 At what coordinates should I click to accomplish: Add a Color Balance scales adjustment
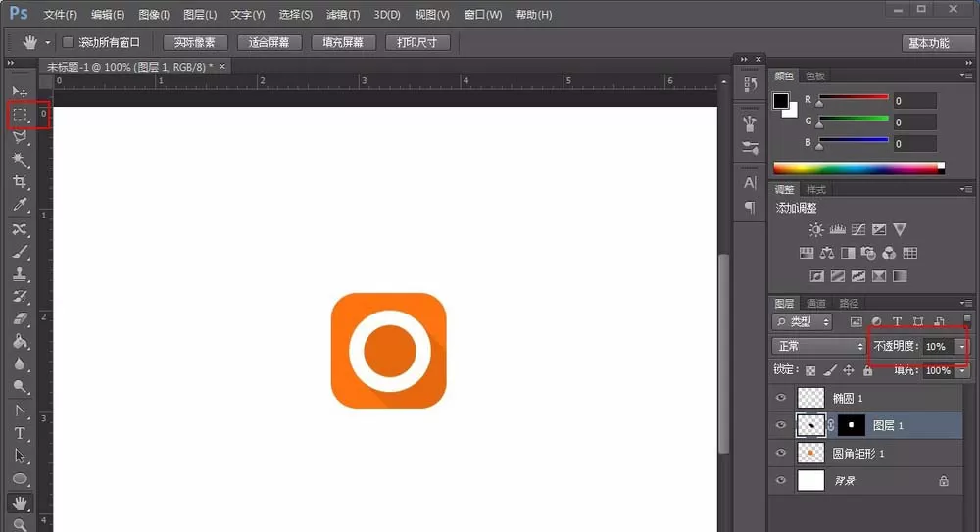[x=827, y=253]
